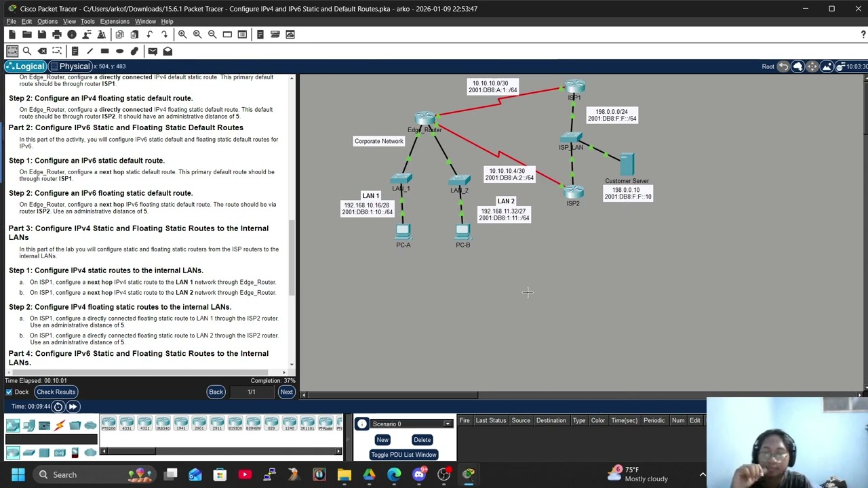Zoom out of the workspace
This screenshot has height=488, width=868.
(x=212, y=34)
